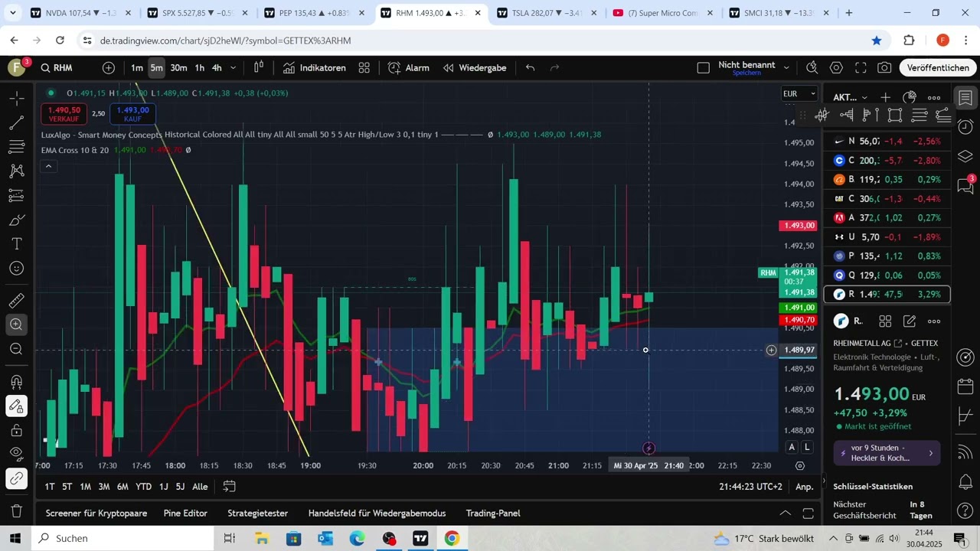Enter fullscreen mode
This screenshot has height=551, width=980.
(861, 68)
